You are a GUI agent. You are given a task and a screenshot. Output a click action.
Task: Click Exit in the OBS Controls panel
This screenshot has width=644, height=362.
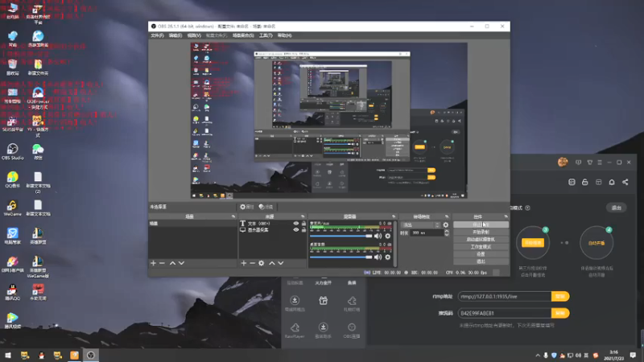481,261
